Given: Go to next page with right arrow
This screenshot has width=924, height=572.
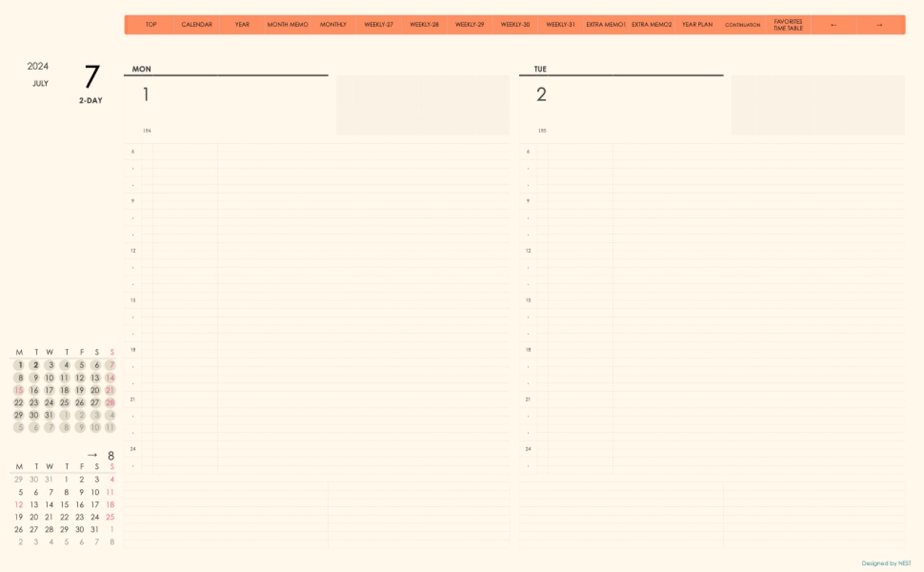Looking at the screenshot, I should click(879, 25).
